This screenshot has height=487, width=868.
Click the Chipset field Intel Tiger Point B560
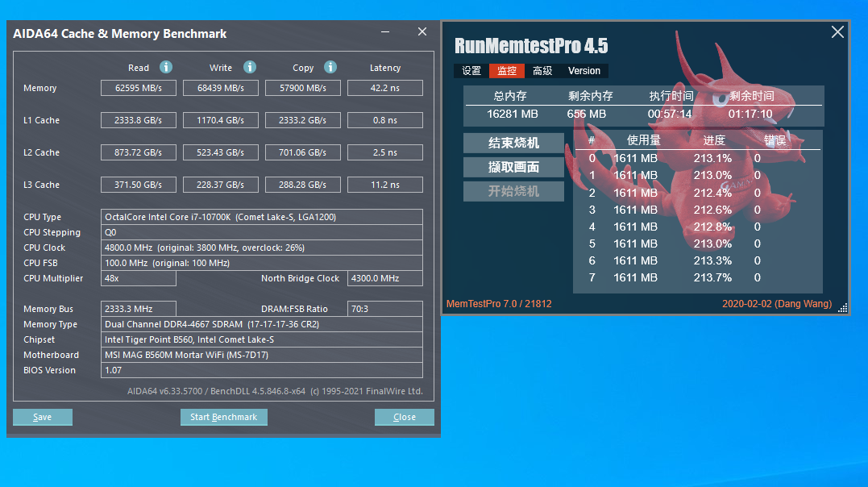click(x=262, y=339)
